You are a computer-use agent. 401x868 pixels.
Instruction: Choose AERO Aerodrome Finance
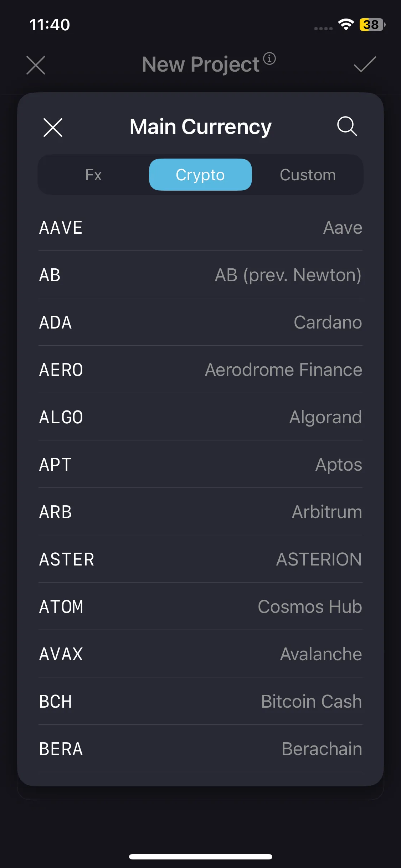pyautogui.click(x=200, y=370)
